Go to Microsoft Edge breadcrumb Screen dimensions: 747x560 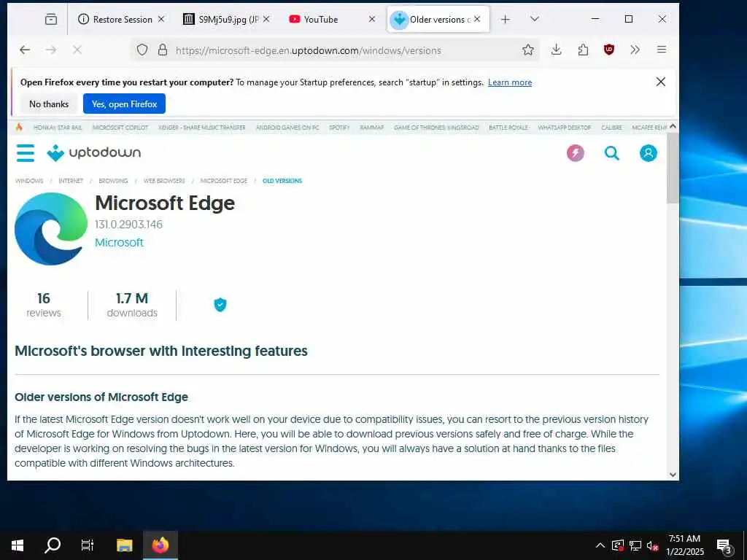pyautogui.click(x=223, y=181)
